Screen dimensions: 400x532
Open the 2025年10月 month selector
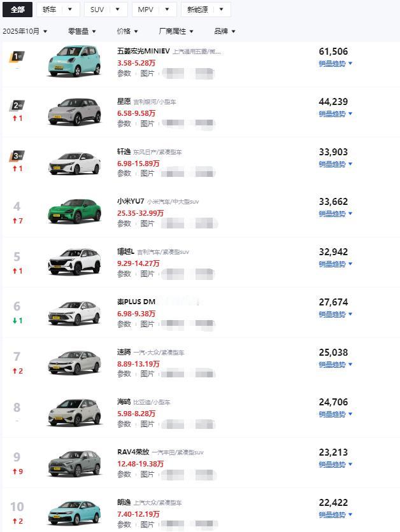[x=24, y=31]
